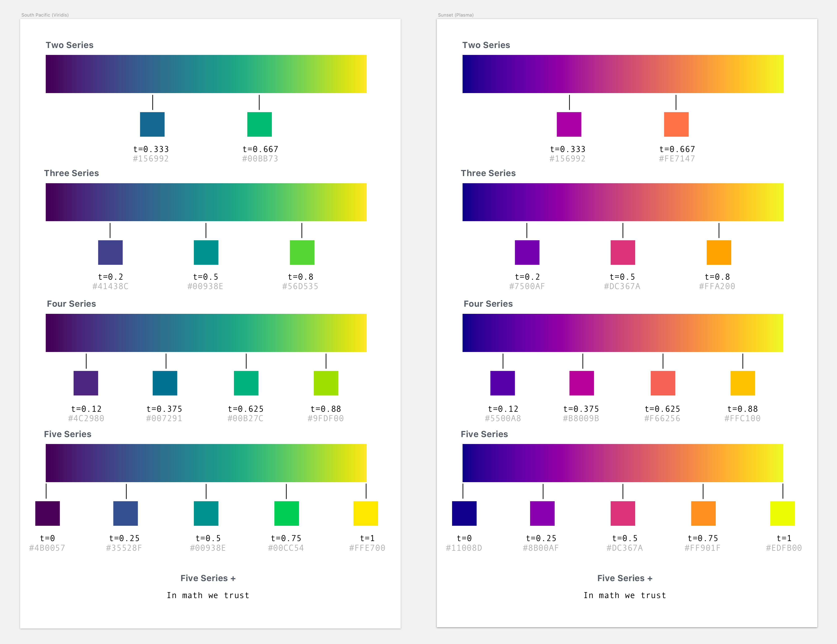
Task: Pick the #7500AF purple swatch
Action: tap(527, 252)
